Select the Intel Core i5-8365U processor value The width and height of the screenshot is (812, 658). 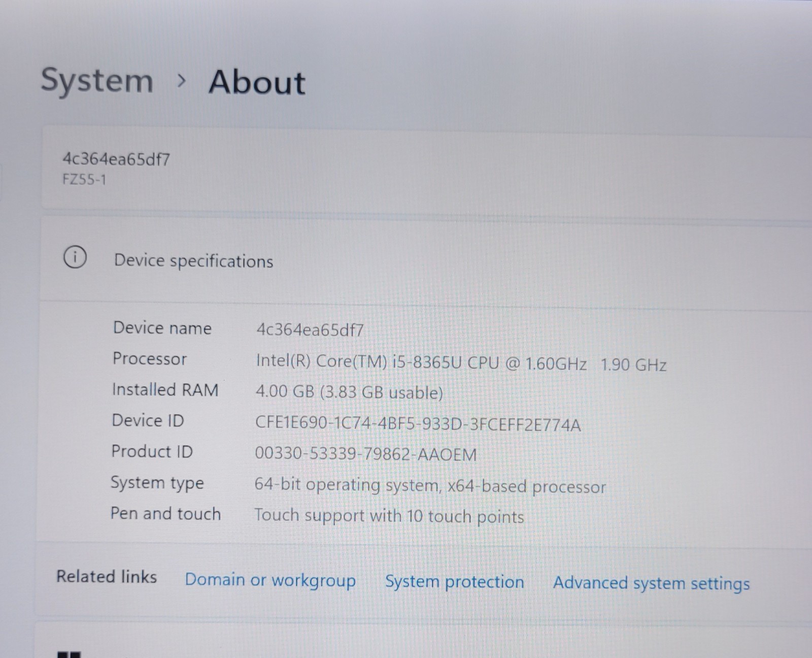461,363
